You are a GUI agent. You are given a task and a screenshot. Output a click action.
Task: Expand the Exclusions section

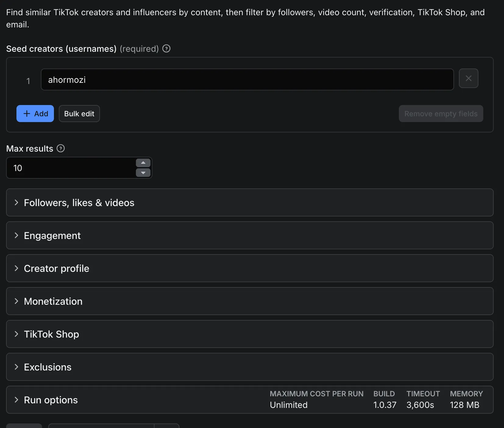click(x=250, y=367)
